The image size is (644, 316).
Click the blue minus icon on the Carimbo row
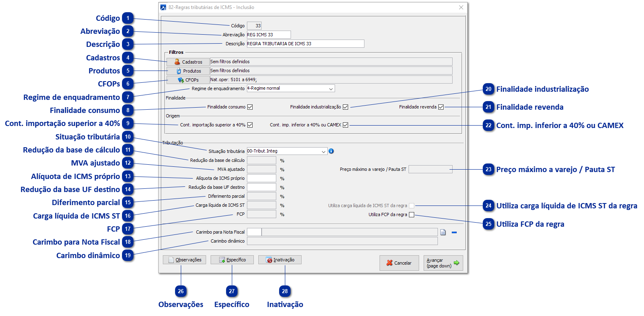454,232
